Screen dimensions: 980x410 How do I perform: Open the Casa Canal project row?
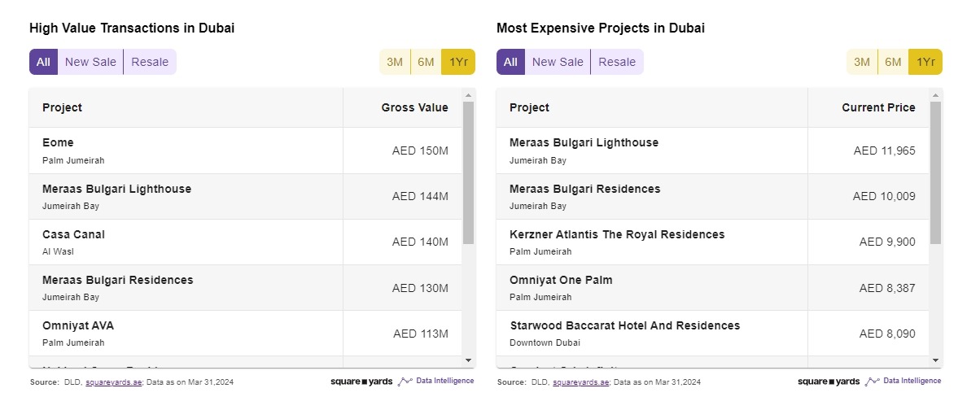click(x=246, y=242)
